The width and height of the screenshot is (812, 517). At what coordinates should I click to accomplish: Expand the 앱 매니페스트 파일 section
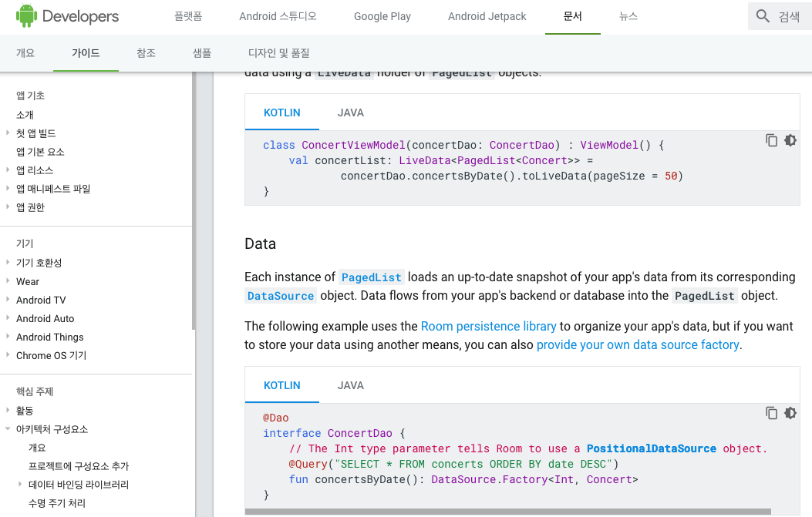click(x=8, y=188)
